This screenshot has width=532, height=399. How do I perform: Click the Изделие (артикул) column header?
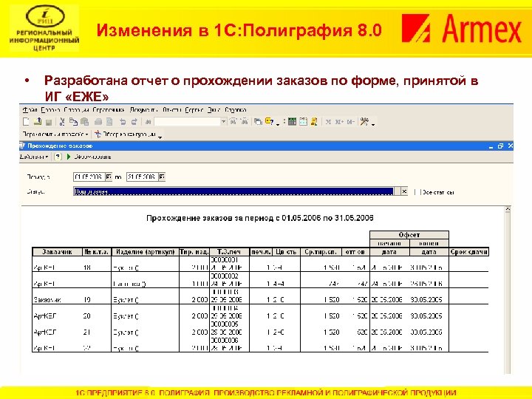click(x=146, y=252)
